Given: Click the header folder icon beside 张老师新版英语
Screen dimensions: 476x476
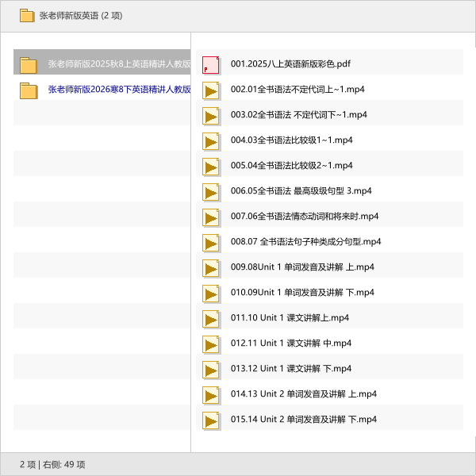Looking at the screenshot, I should coord(27,16).
